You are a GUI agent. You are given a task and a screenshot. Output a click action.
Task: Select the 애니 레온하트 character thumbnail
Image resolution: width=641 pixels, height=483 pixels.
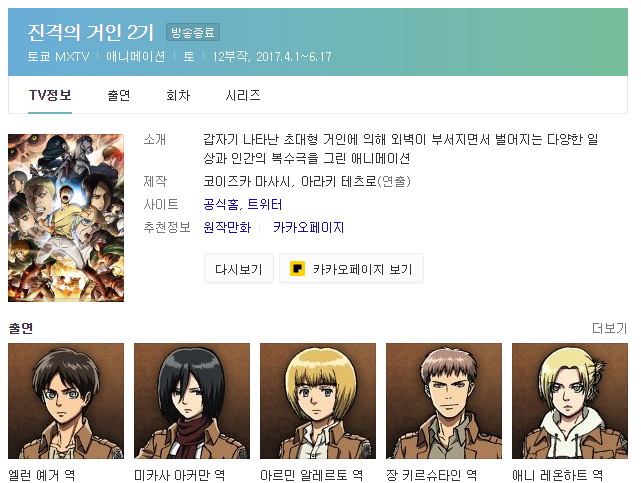pos(569,401)
